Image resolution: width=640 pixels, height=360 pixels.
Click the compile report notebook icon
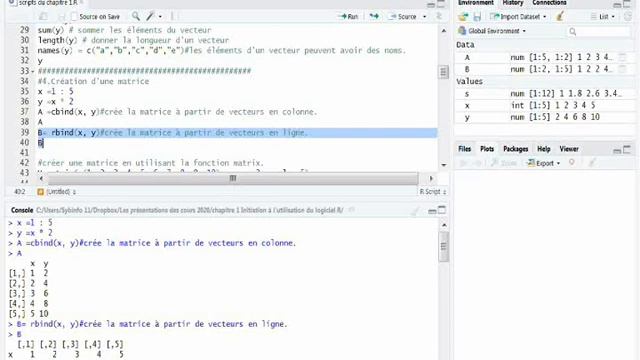coord(172,16)
